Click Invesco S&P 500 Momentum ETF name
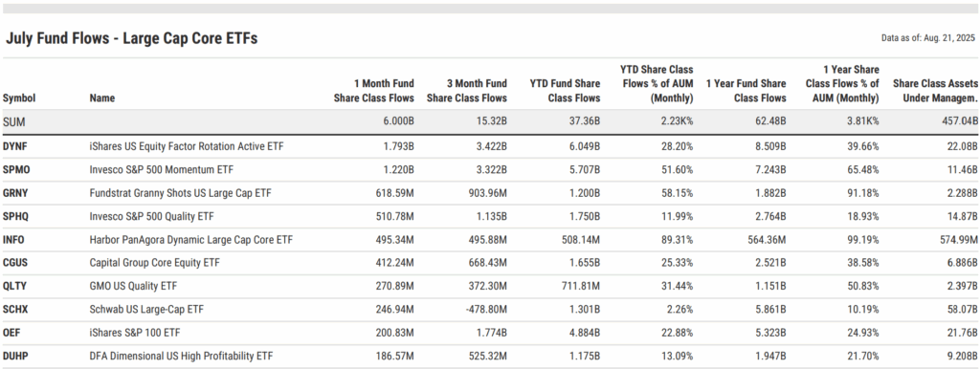Viewport: 980px width, 369px height. (x=162, y=170)
